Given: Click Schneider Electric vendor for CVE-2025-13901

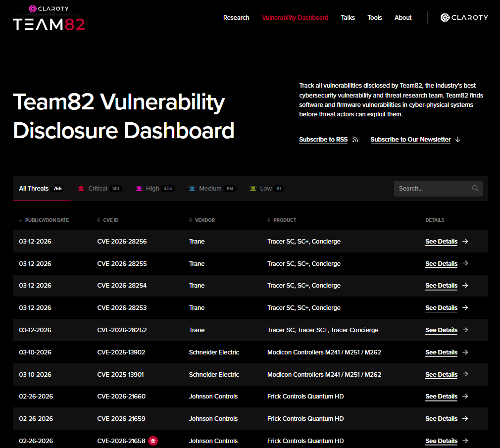Looking at the screenshot, I should 214,375.
